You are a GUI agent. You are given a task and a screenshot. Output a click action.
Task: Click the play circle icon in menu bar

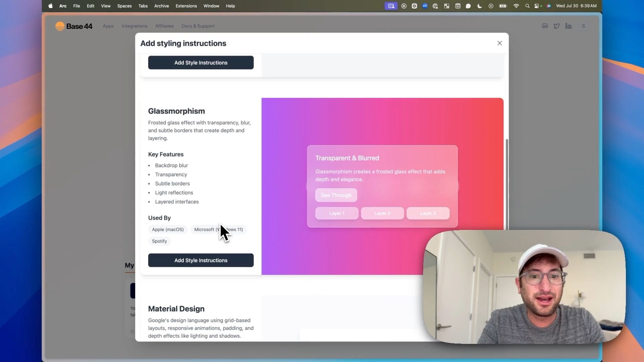coord(491,6)
